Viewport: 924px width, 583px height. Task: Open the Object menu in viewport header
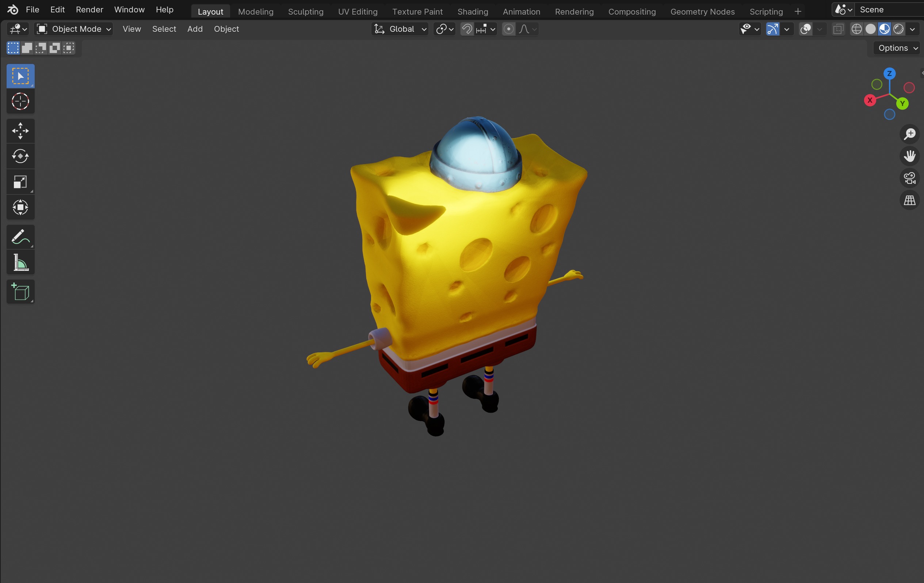tap(226, 29)
